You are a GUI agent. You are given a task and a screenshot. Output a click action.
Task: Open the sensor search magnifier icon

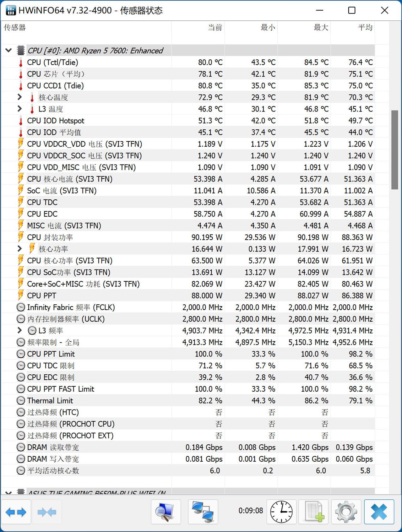166,512
